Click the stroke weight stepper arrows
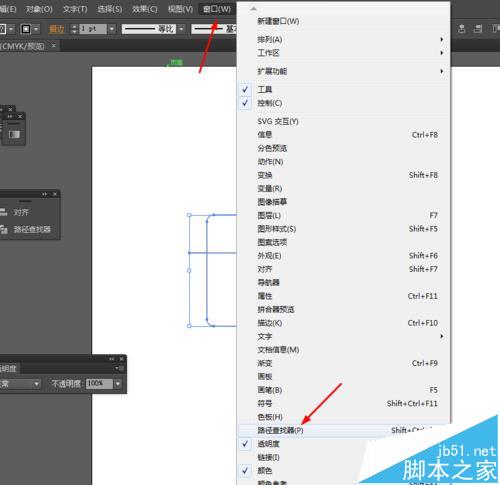500x485 pixels. pos(74,29)
